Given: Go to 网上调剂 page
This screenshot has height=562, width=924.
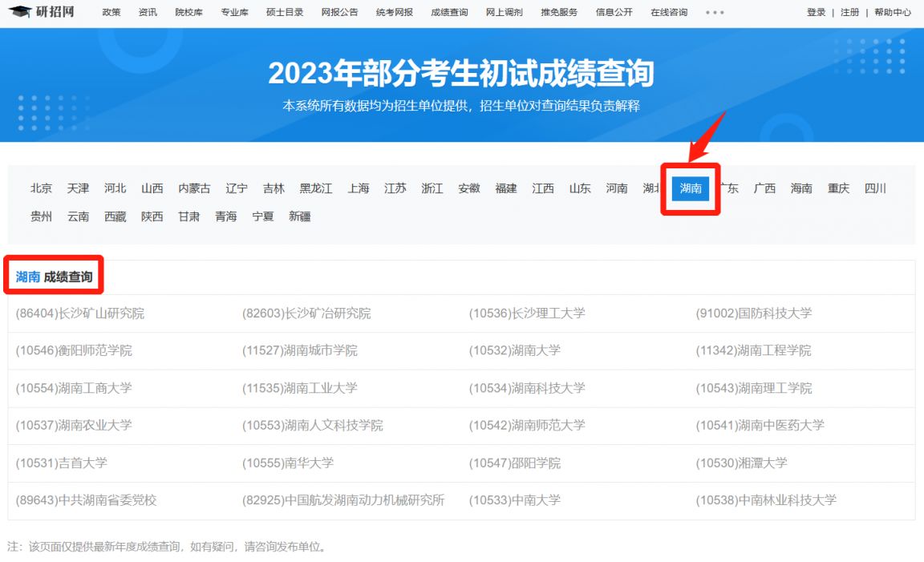Looking at the screenshot, I should pyautogui.click(x=505, y=12).
